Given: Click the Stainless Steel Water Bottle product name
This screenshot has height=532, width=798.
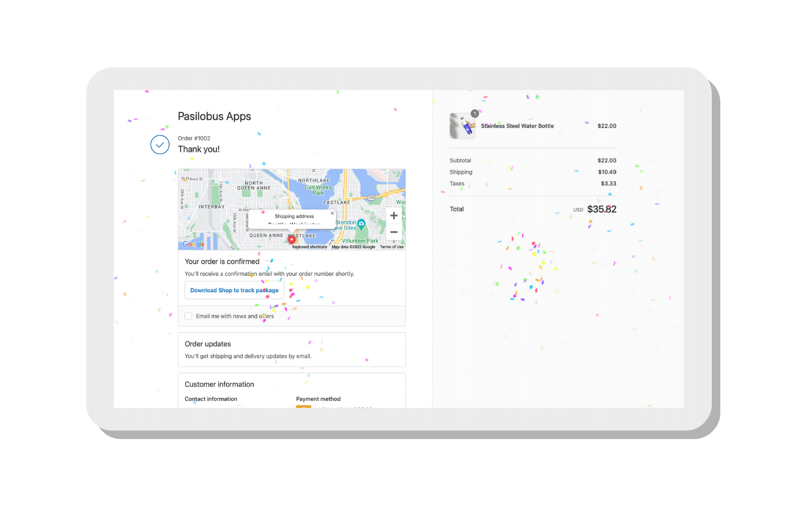Looking at the screenshot, I should [517, 126].
